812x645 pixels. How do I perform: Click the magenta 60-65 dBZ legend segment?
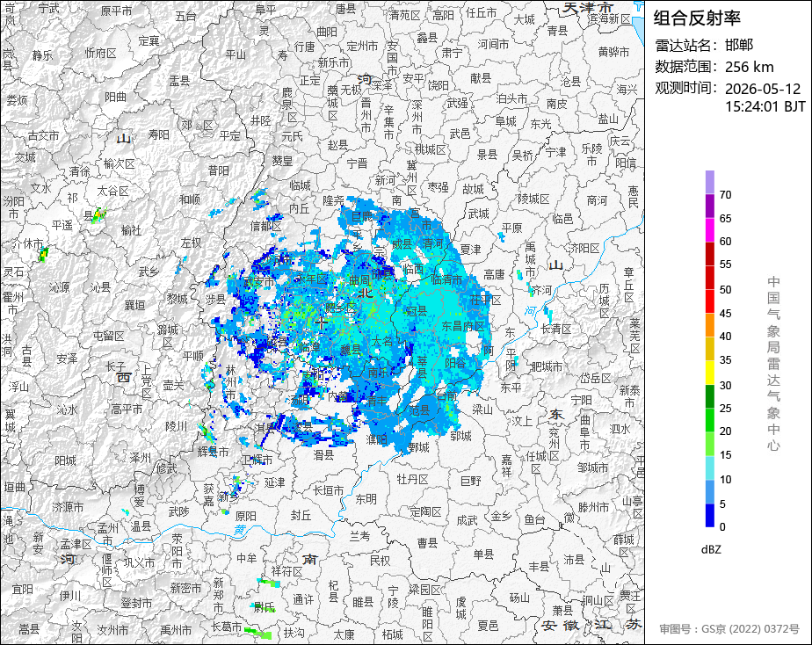tap(709, 230)
